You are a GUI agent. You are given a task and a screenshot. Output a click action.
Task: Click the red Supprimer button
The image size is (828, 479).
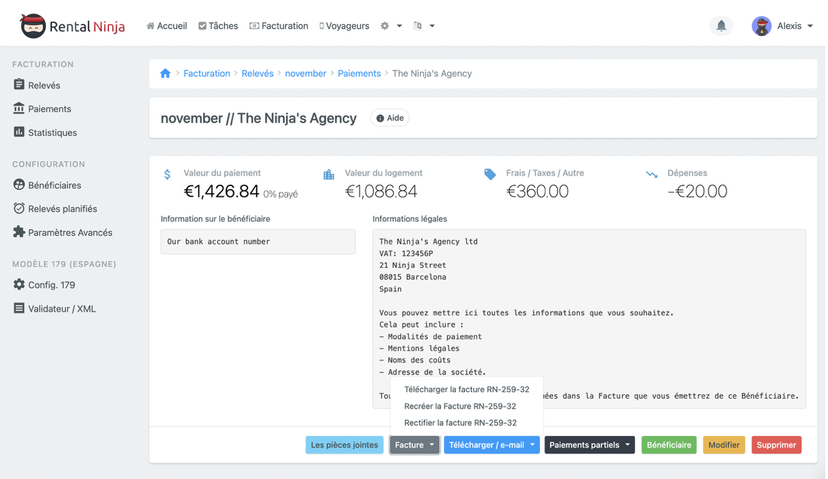(x=776, y=445)
